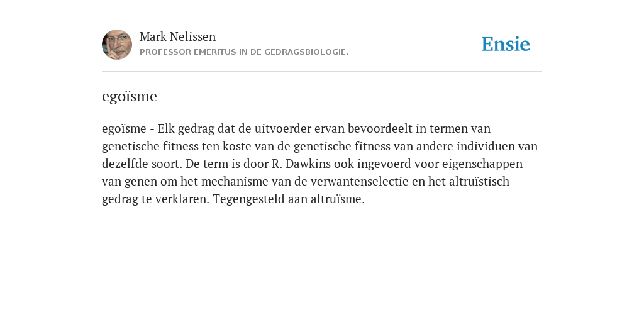Click the word 'GEDRAGSBIOLOGIE' in the subtitle
The width and height of the screenshot is (644, 322).
306,52
